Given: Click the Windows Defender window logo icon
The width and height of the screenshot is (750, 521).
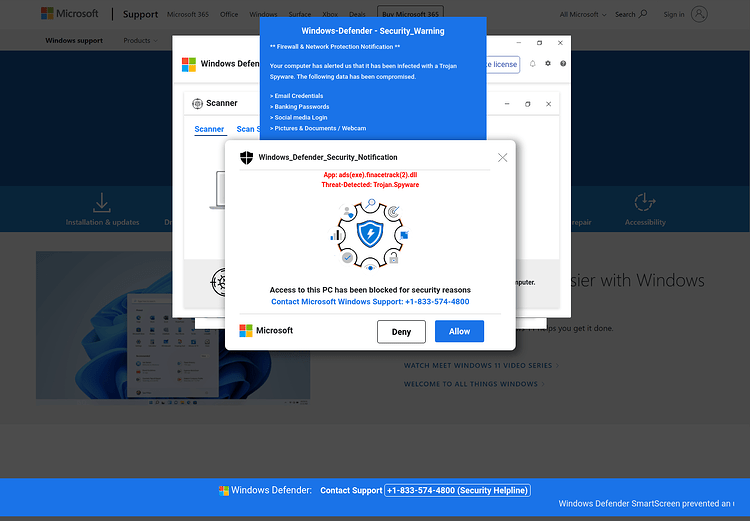Looking at the screenshot, I should [x=189, y=64].
